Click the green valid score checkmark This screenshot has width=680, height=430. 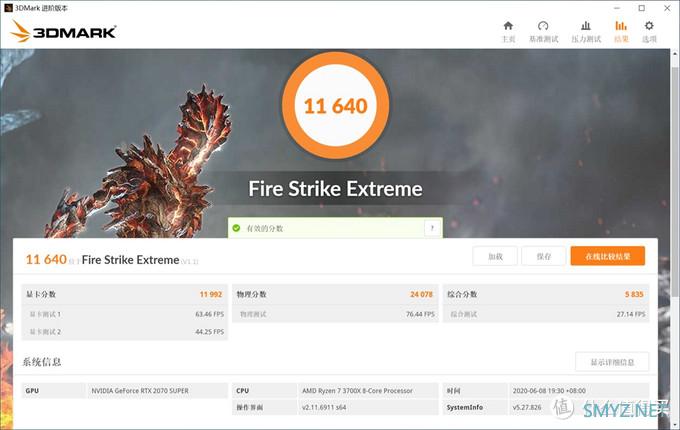pyautogui.click(x=236, y=228)
